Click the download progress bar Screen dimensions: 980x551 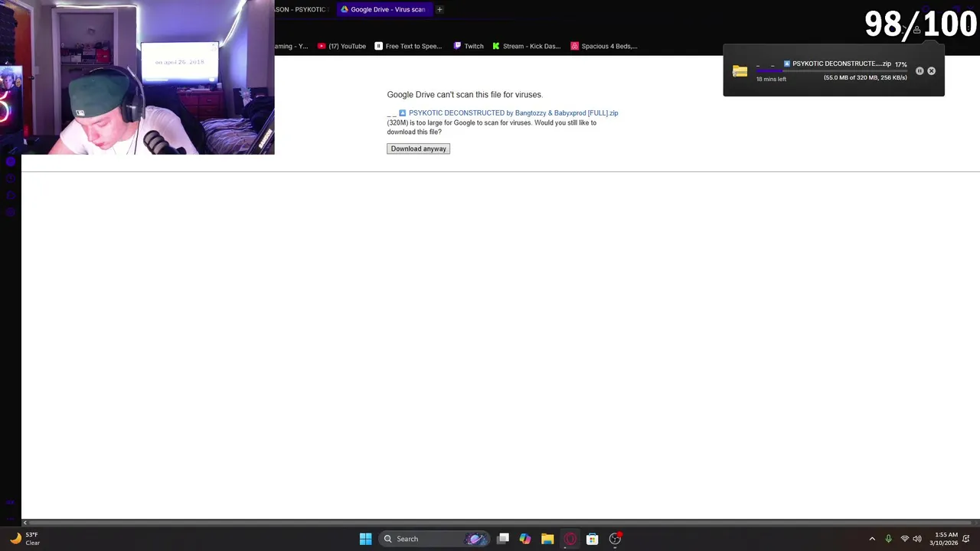tap(831, 70)
